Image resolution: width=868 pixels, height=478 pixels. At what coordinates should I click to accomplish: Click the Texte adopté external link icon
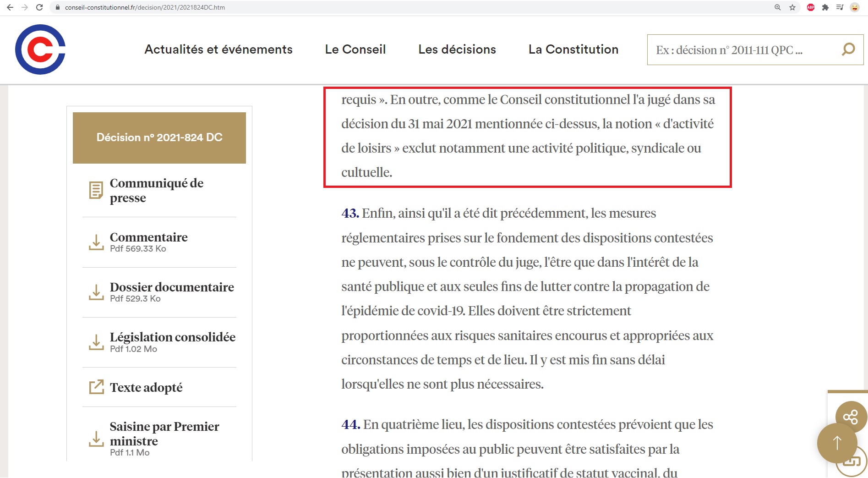pos(96,387)
